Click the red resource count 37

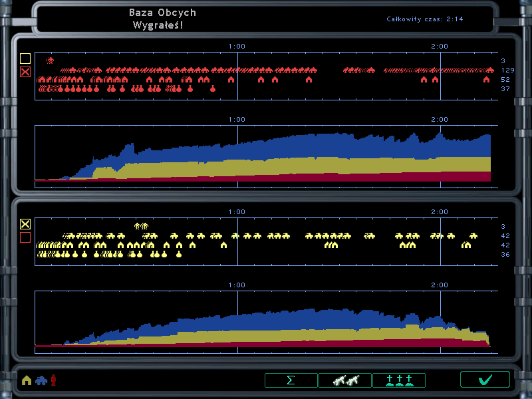tap(505, 89)
